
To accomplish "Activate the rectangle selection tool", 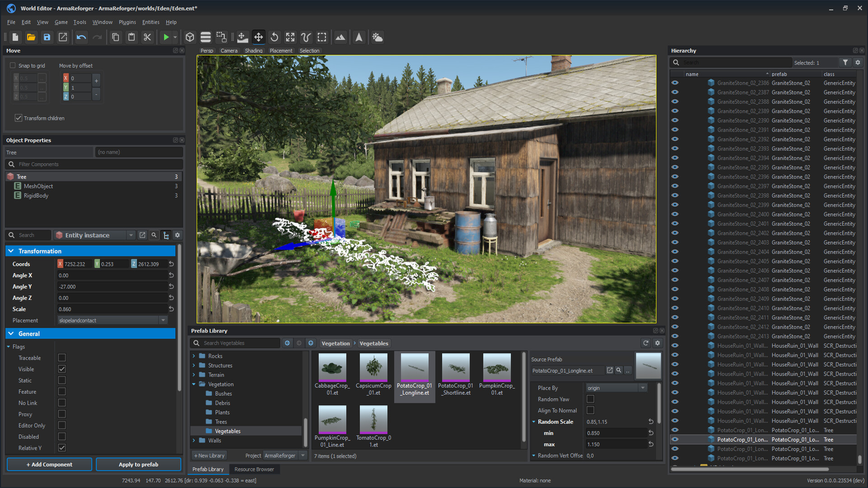I will click(321, 37).
